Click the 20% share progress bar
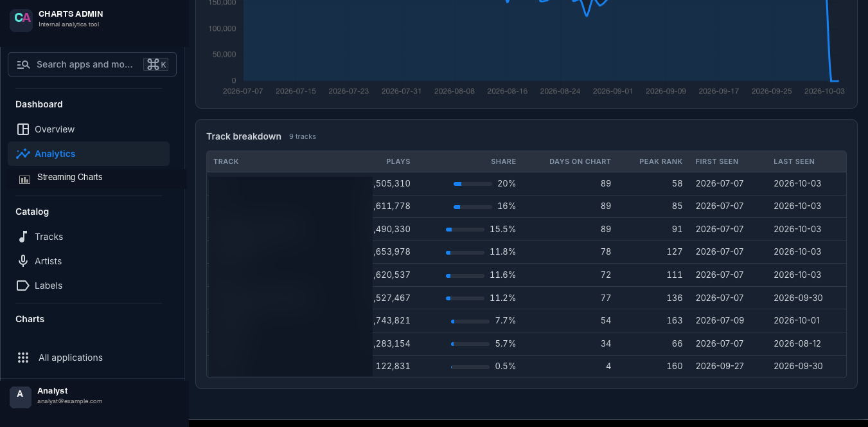 tap(473, 184)
